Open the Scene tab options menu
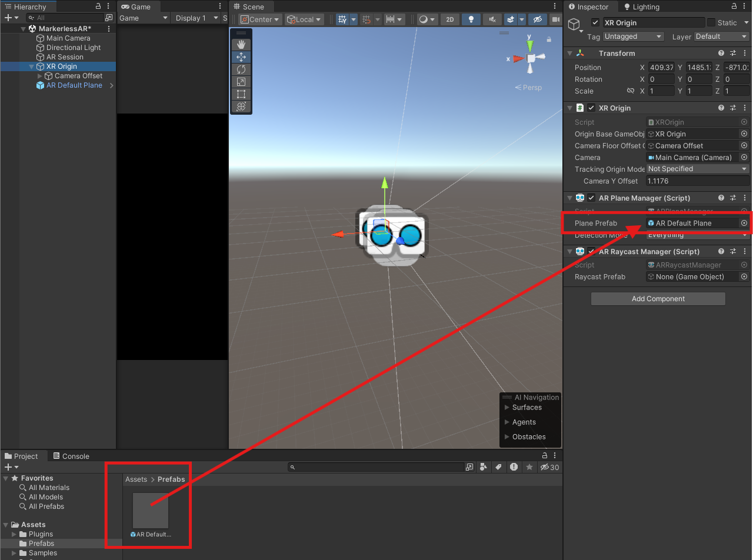 (556, 6)
